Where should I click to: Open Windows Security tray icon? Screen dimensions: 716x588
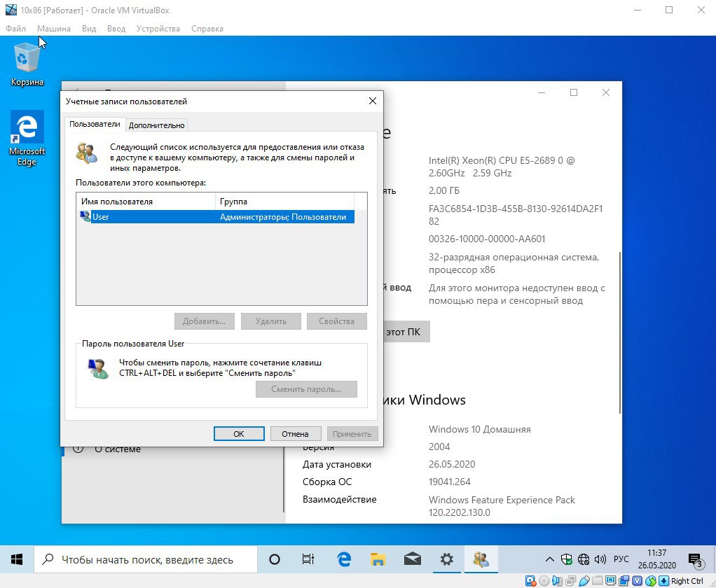[x=567, y=559]
